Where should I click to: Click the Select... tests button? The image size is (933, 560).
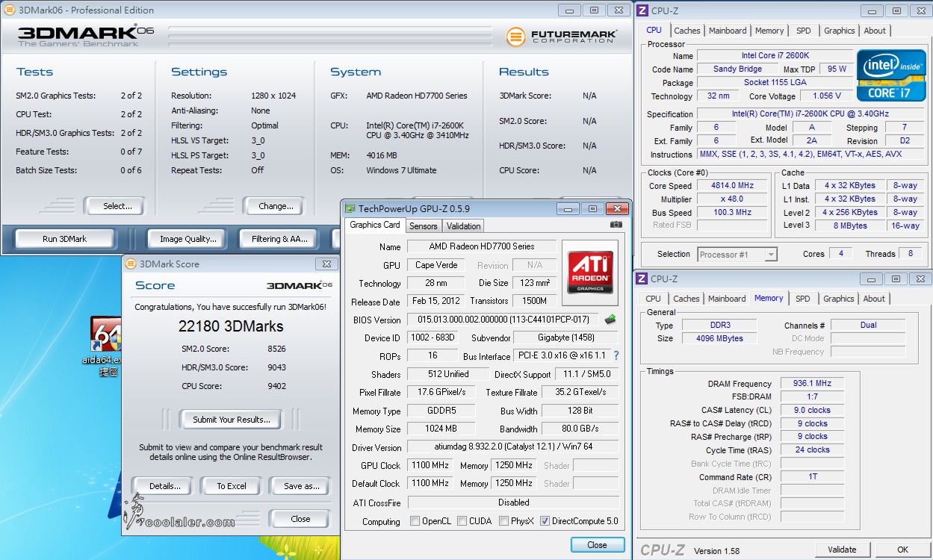pos(117,206)
